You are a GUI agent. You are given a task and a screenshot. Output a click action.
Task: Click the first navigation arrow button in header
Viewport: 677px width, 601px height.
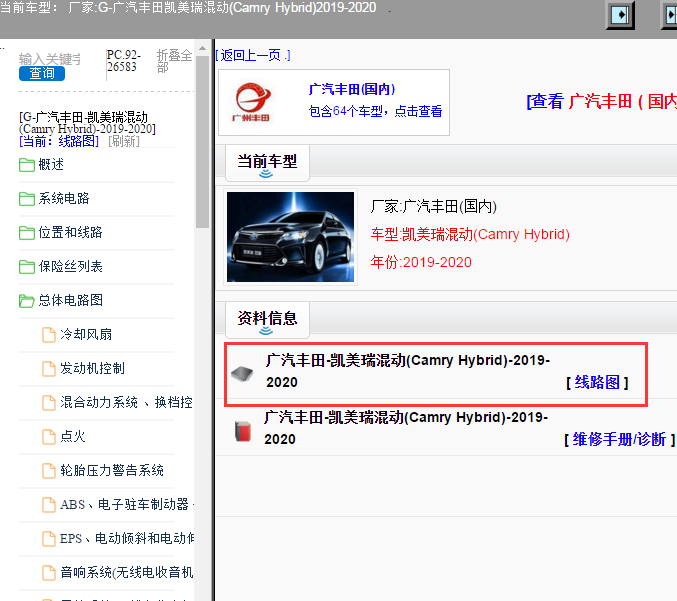tap(622, 15)
